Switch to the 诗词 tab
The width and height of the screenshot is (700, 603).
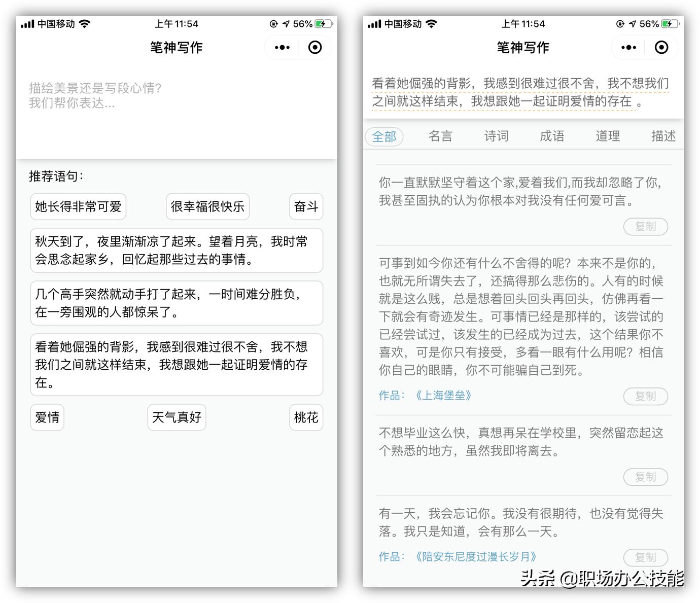(x=496, y=136)
